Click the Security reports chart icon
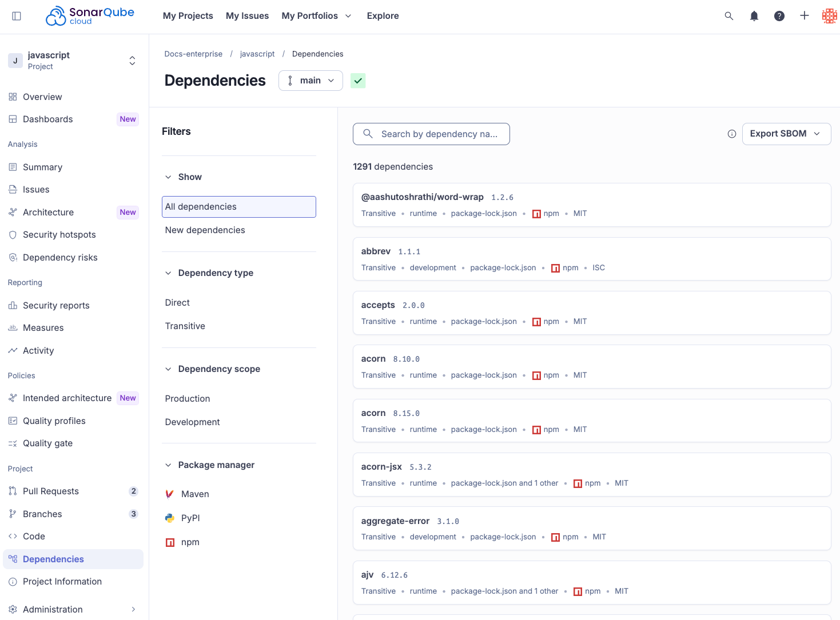The image size is (840, 620). pos(13,306)
